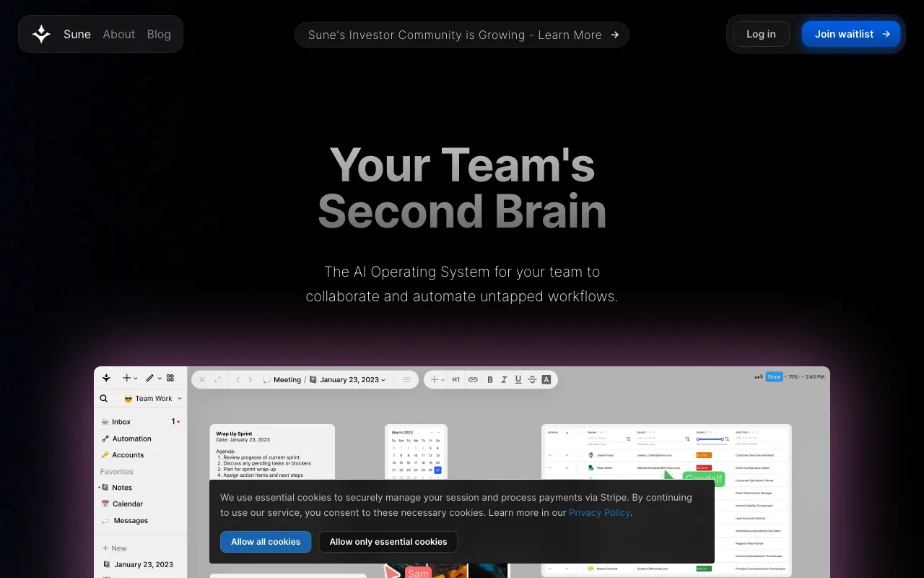This screenshot has width=924, height=578.
Task: Click the close X icon in document toolbar
Action: tap(202, 379)
